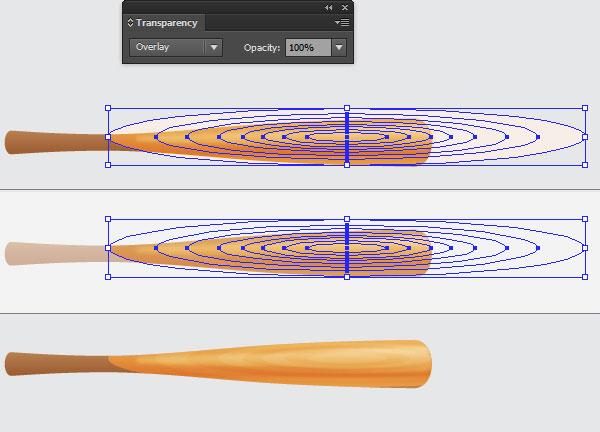Select top-center bounding handle of first bat

pyautogui.click(x=347, y=108)
